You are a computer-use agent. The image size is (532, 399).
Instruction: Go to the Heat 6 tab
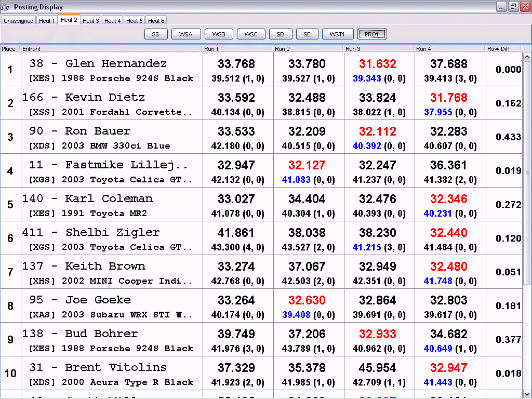[x=156, y=21]
